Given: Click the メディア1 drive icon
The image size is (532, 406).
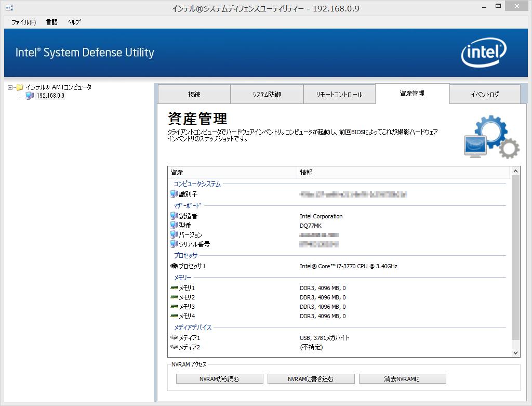Looking at the screenshot, I should click(174, 337).
